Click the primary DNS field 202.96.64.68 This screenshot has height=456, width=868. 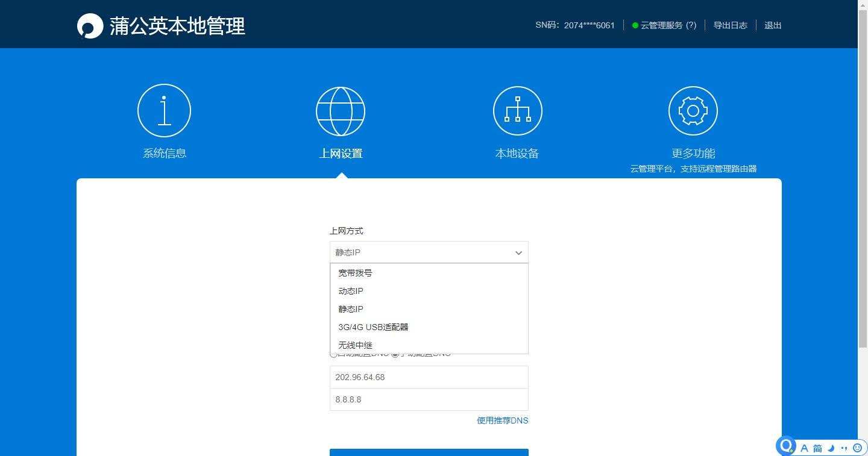pyautogui.click(x=429, y=377)
